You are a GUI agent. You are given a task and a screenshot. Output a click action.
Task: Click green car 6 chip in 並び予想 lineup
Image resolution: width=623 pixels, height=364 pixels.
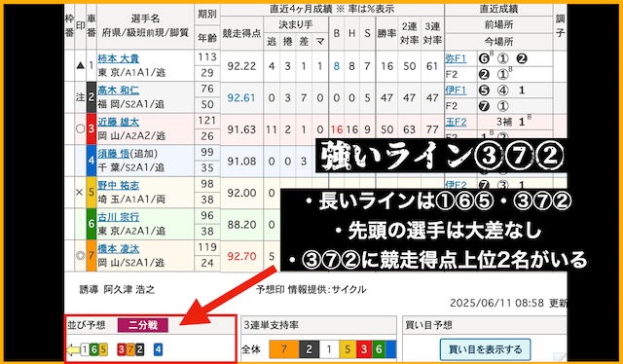coord(94,349)
